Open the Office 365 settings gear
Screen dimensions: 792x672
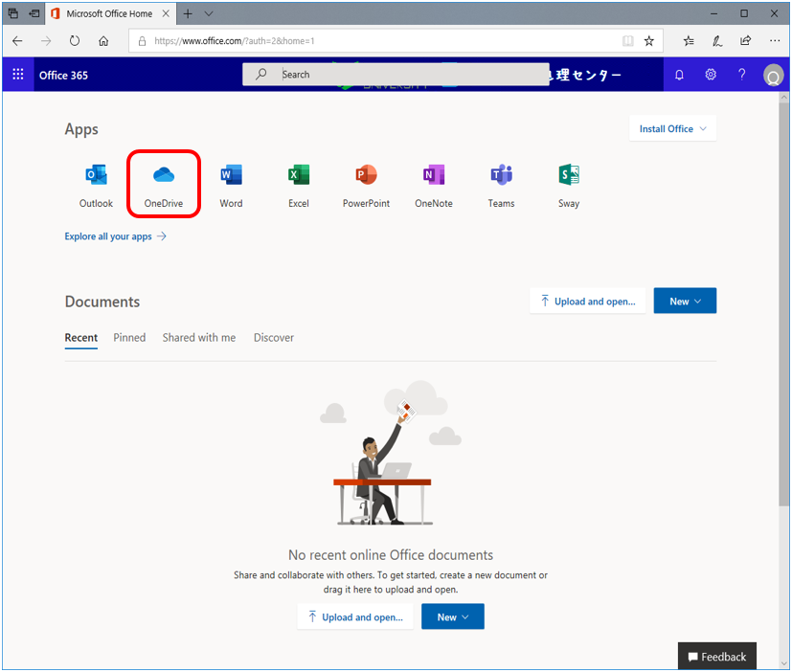pos(711,75)
